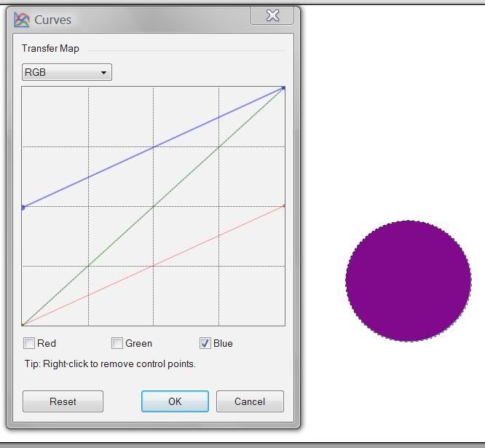
Task: Confirm curves with OK button
Action: (x=175, y=401)
